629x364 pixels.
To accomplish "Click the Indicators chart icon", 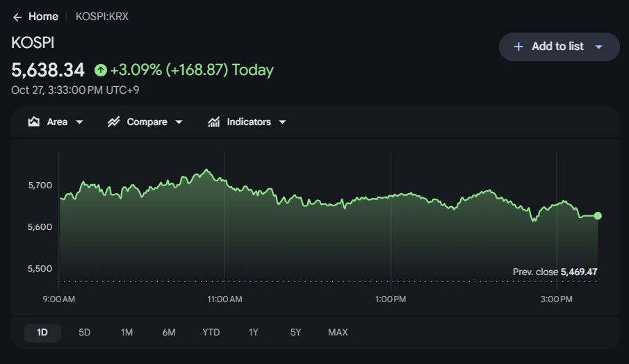I will [214, 122].
